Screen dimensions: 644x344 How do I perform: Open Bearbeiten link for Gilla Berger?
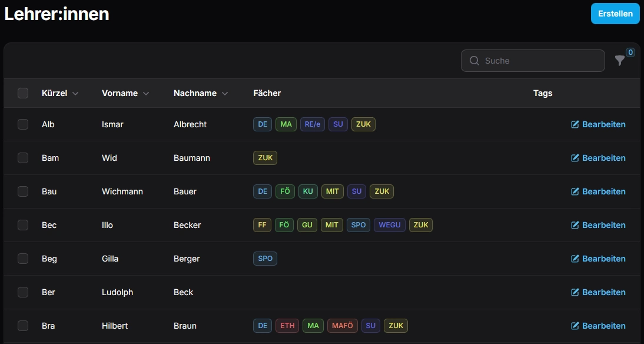tap(598, 259)
